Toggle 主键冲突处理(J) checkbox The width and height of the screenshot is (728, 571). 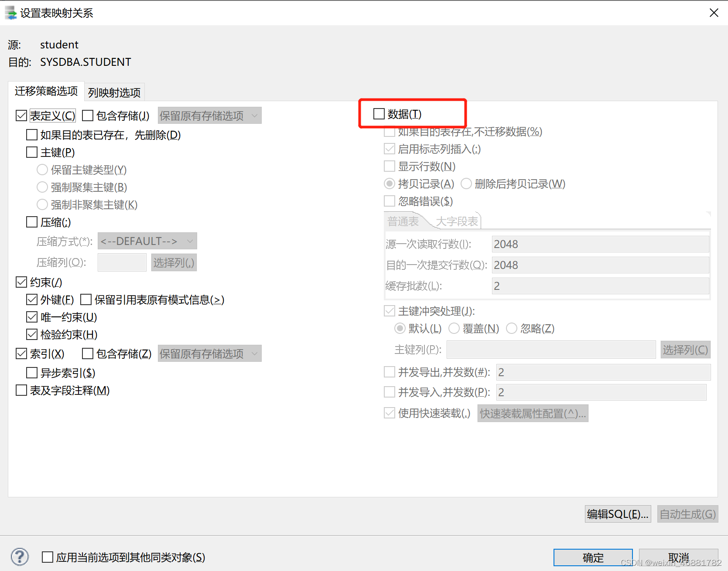tap(390, 311)
